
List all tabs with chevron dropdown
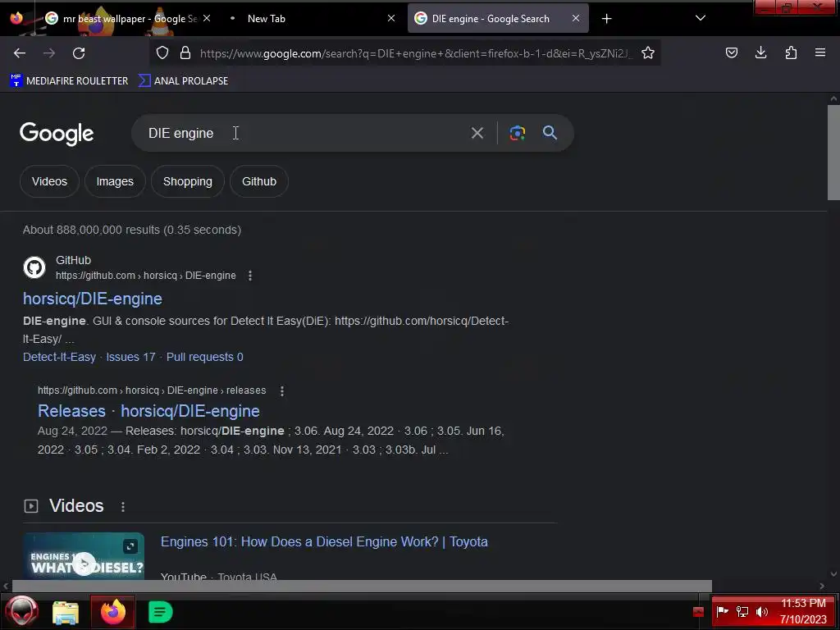(x=701, y=18)
